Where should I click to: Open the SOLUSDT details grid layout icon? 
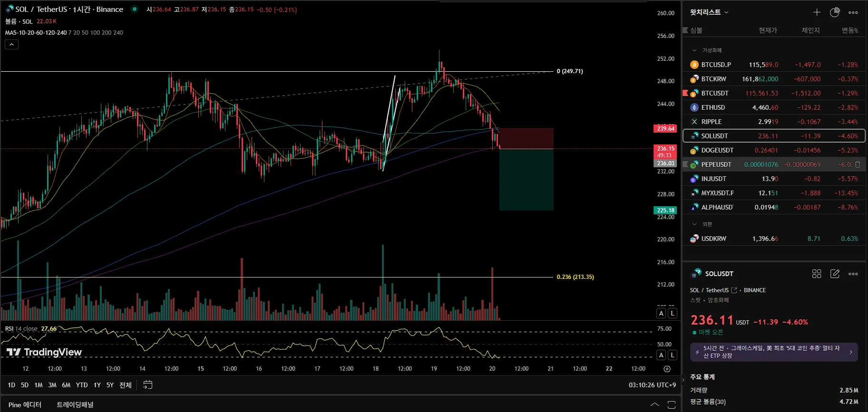[817, 274]
